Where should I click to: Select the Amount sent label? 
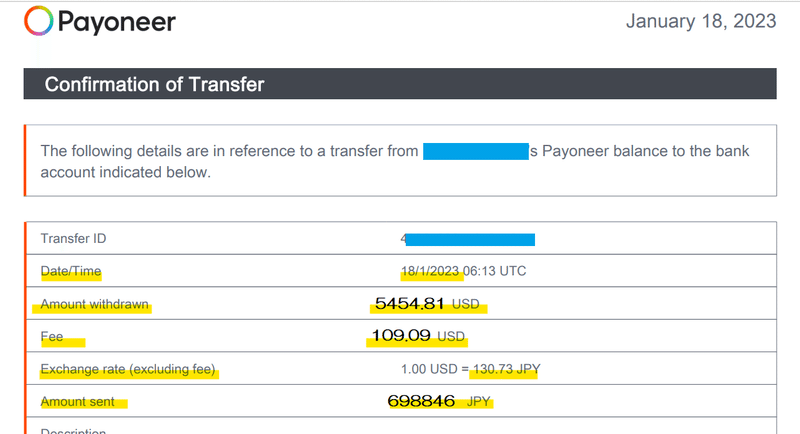coord(78,402)
